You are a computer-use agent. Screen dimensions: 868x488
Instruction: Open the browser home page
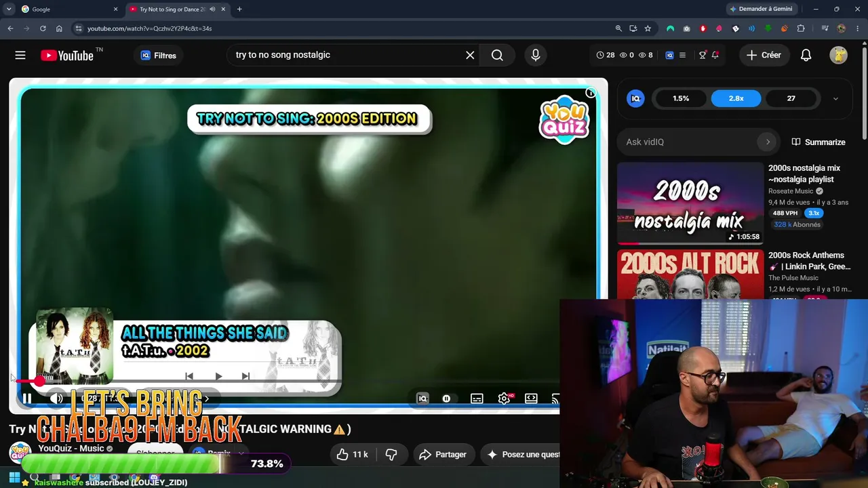(59, 28)
